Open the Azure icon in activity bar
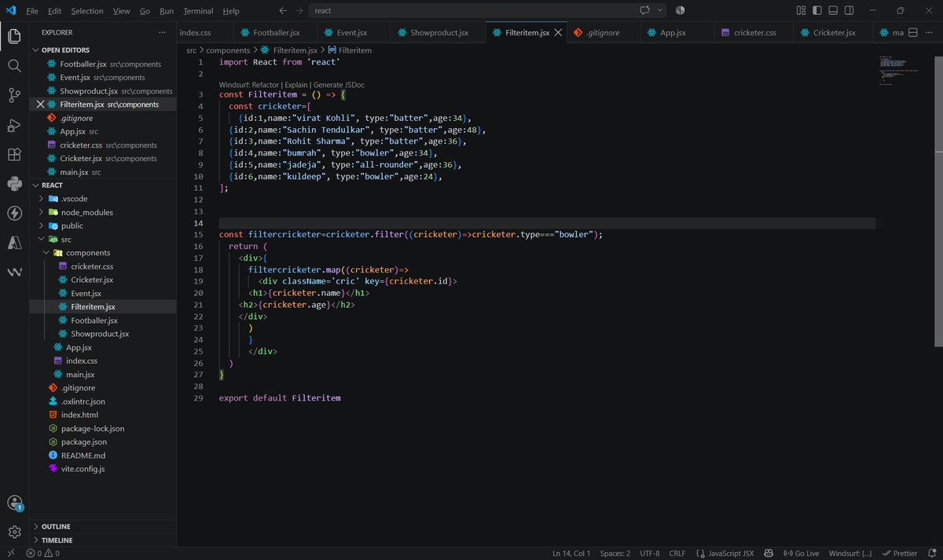 14,243
